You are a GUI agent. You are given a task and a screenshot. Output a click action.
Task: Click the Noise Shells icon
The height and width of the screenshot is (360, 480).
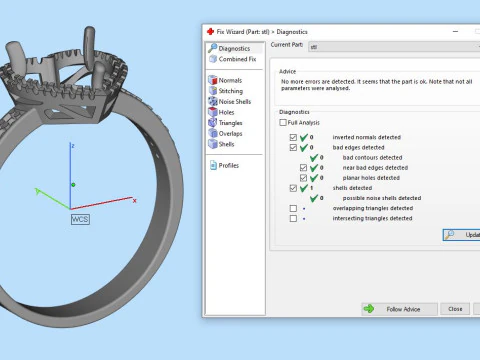pos(213,101)
